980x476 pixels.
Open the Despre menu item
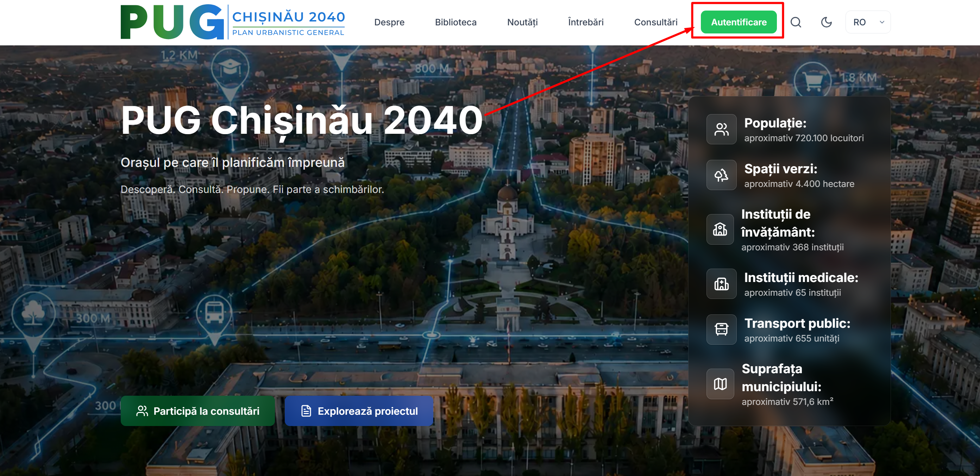coord(389,22)
